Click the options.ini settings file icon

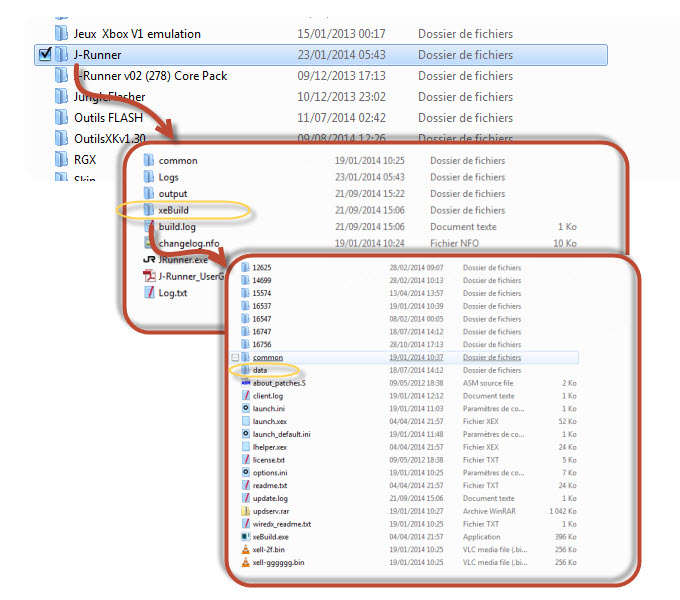point(245,473)
